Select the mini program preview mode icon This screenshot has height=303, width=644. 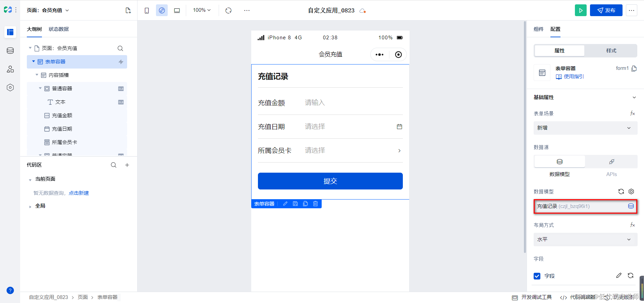(162, 10)
